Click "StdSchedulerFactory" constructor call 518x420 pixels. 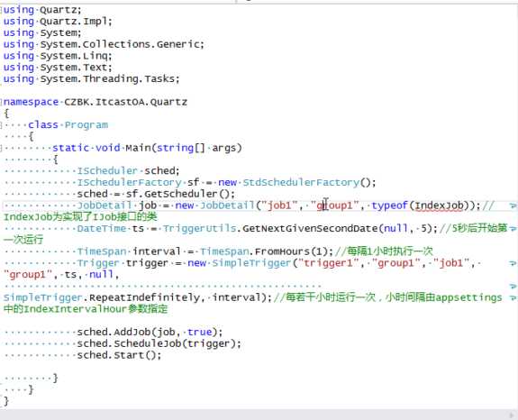tap(301, 182)
